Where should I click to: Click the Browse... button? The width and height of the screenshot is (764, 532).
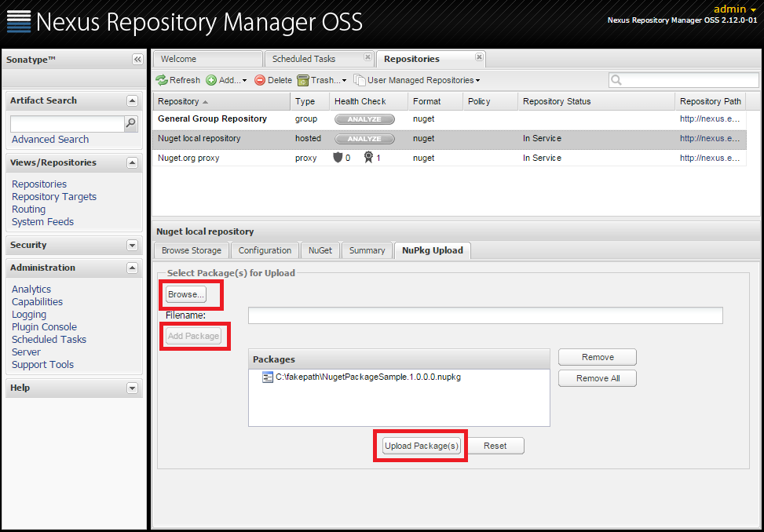tap(185, 294)
